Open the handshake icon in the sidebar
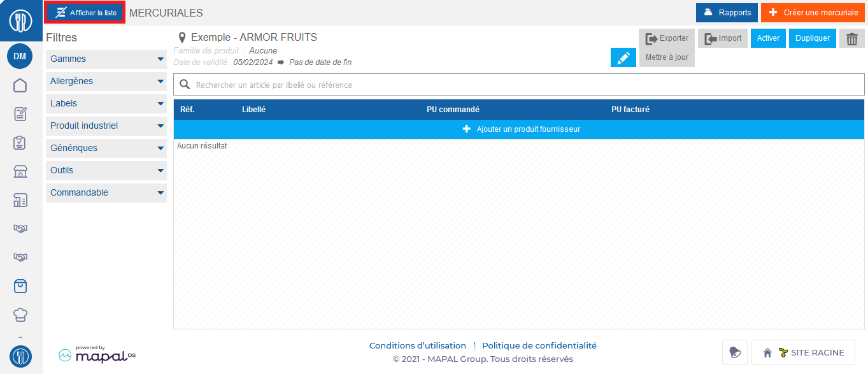 coord(20,228)
